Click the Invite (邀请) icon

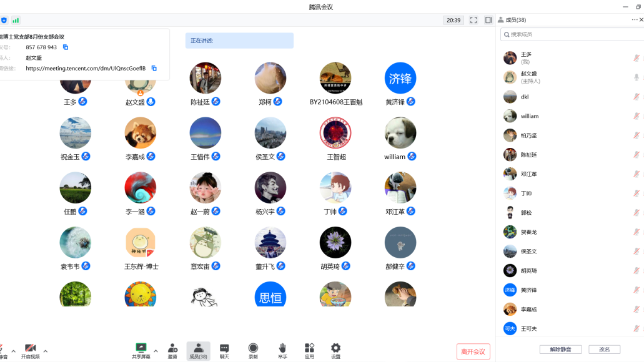[x=172, y=351]
